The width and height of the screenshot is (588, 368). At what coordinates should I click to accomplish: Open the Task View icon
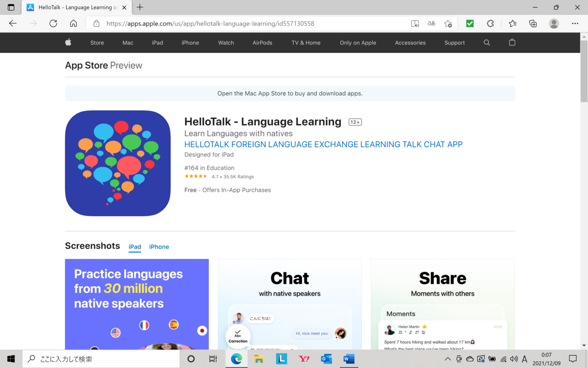[213, 359]
